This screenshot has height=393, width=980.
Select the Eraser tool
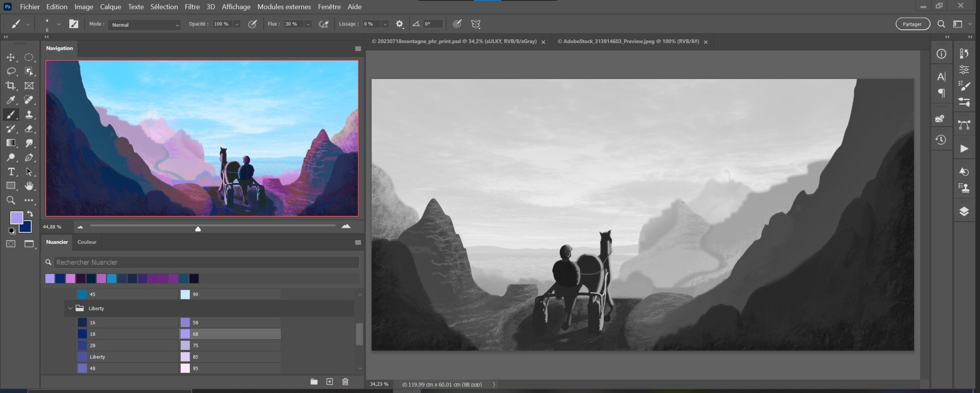pyautogui.click(x=29, y=129)
